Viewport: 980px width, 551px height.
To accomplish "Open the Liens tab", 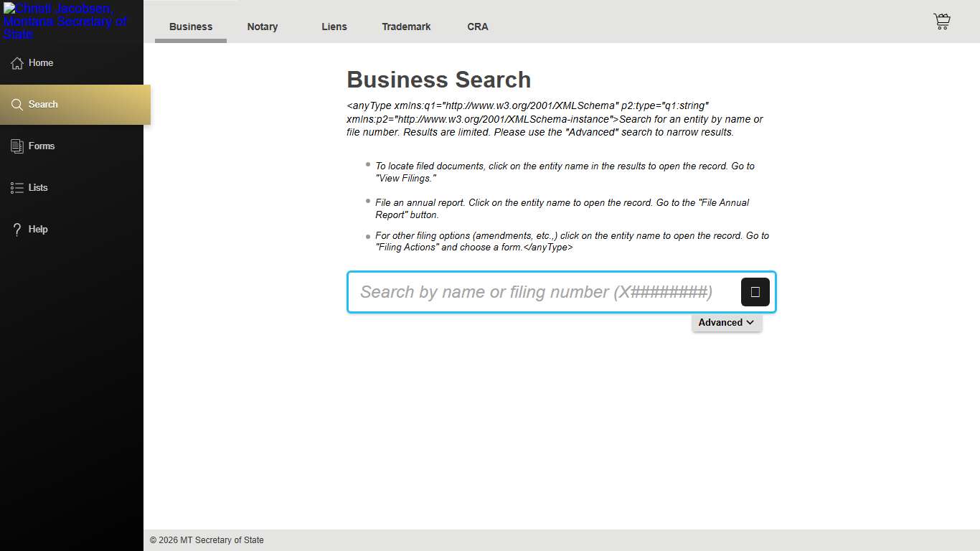I will tap(334, 27).
